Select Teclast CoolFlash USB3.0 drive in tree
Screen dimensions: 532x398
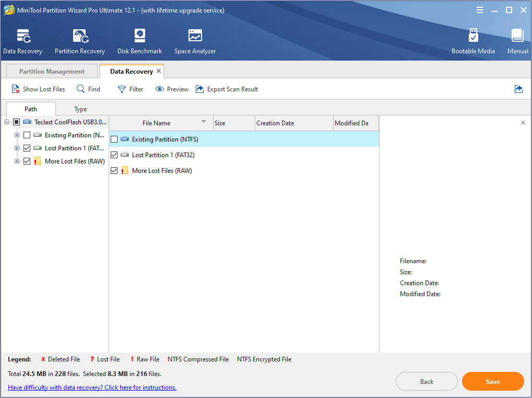(70, 122)
